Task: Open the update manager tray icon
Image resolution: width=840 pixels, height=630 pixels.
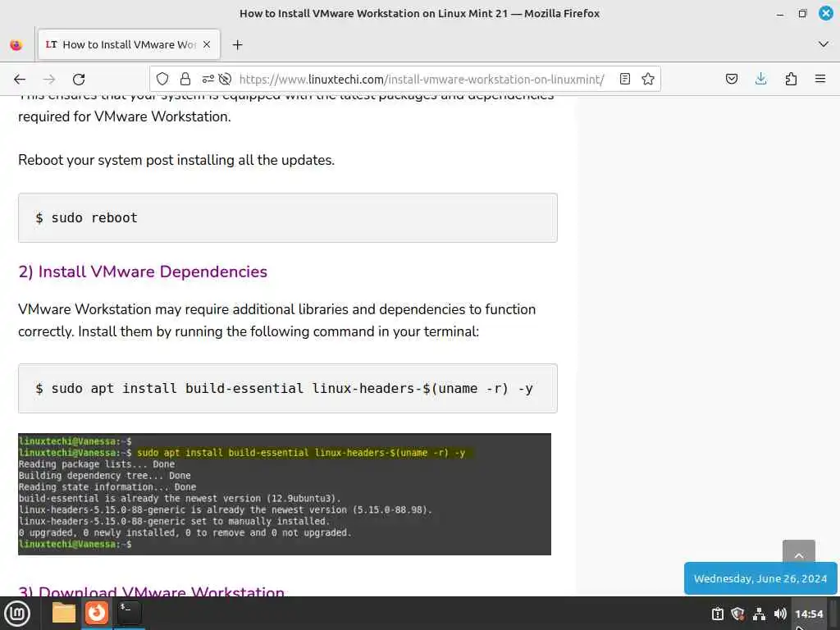Action: (717, 614)
